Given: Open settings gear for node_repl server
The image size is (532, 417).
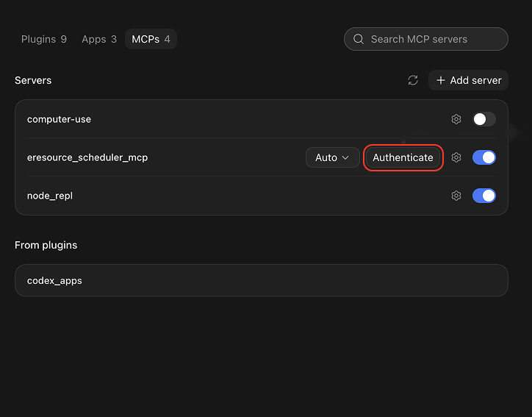Looking at the screenshot, I should [456, 196].
